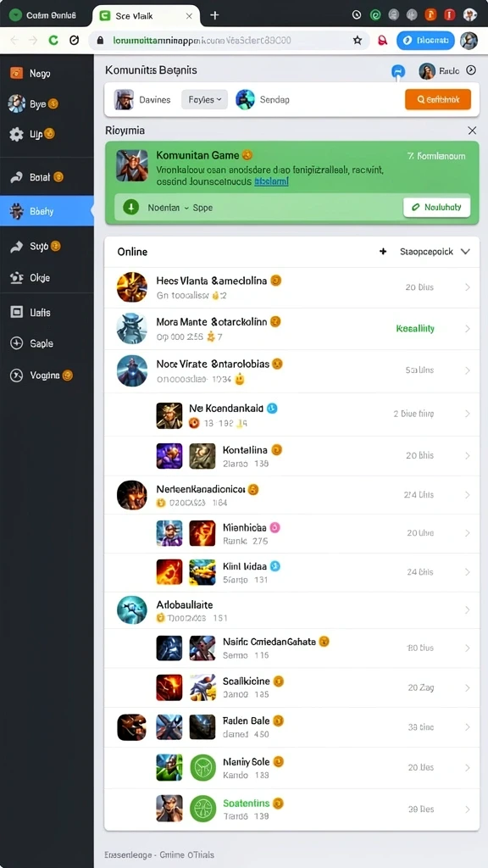Open the Raclo user avatar
The height and width of the screenshot is (868, 488).
tap(427, 71)
